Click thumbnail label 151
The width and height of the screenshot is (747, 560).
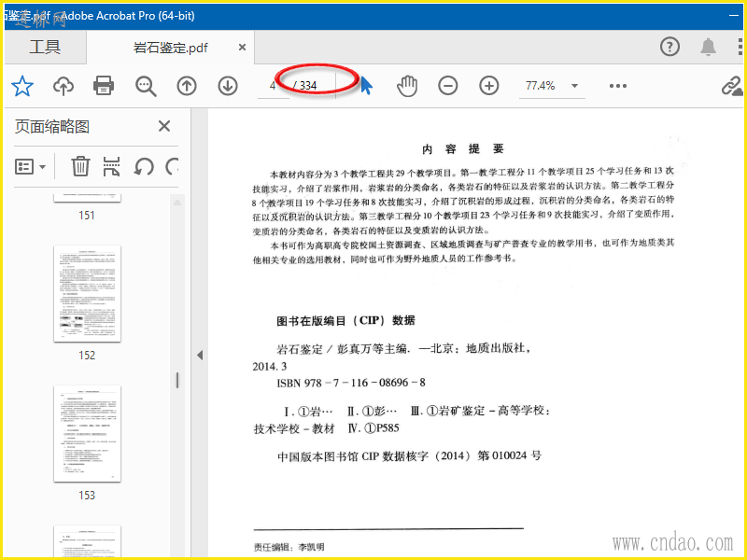(87, 216)
